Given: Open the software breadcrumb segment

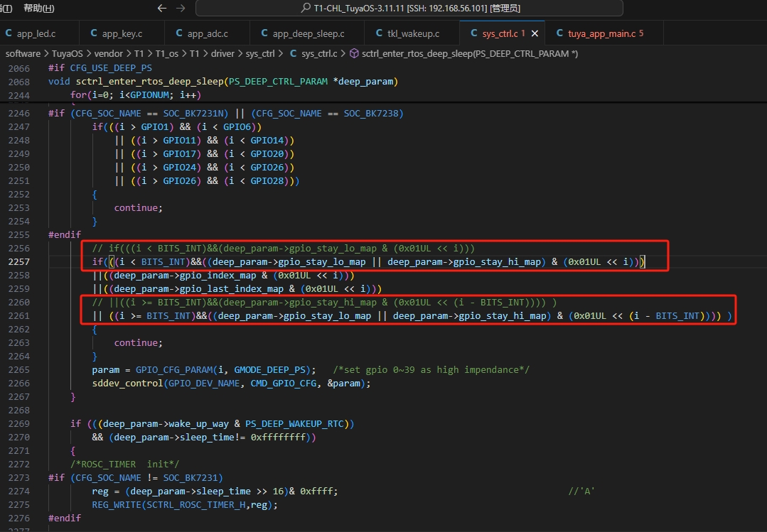Looking at the screenshot, I should (23, 54).
